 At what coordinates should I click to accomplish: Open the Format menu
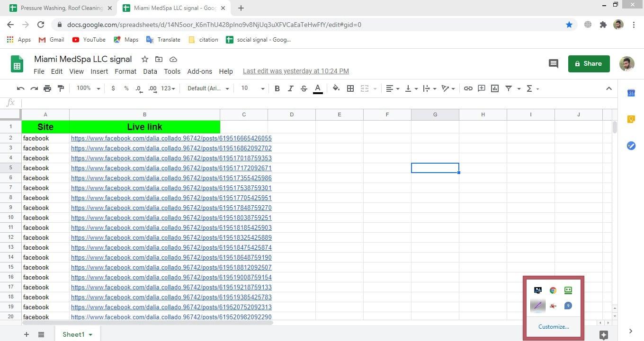click(x=125, y=71)
